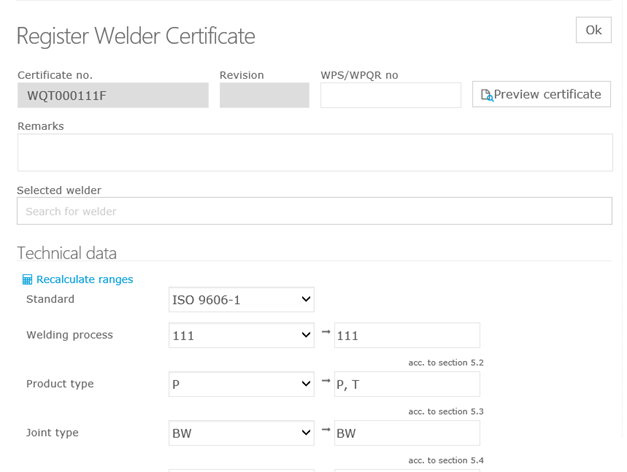This screenshot has height=472, width=627.
Task: Click the arrow next to Welding process dropdown
Action: pyautogui.click(x=325, y=331)
